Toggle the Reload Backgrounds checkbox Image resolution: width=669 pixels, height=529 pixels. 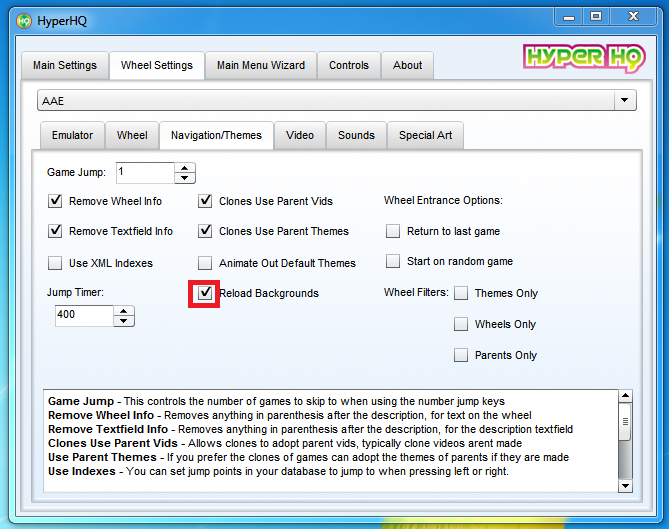[x=205, y=293]
